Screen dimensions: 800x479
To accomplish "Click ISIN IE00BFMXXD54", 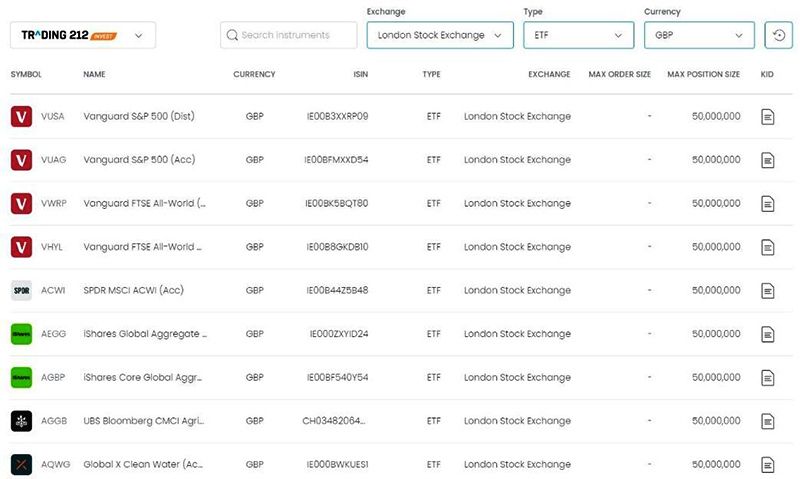I will point(336,160).
